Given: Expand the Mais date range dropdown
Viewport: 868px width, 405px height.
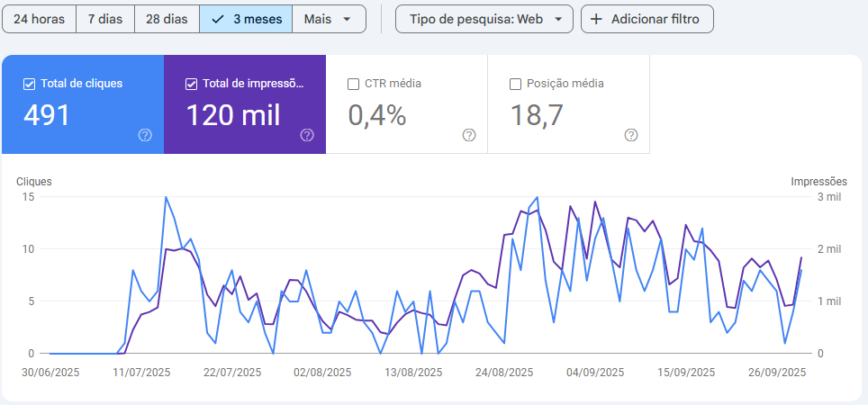Looking at the screenshot, I should (329, 19).
